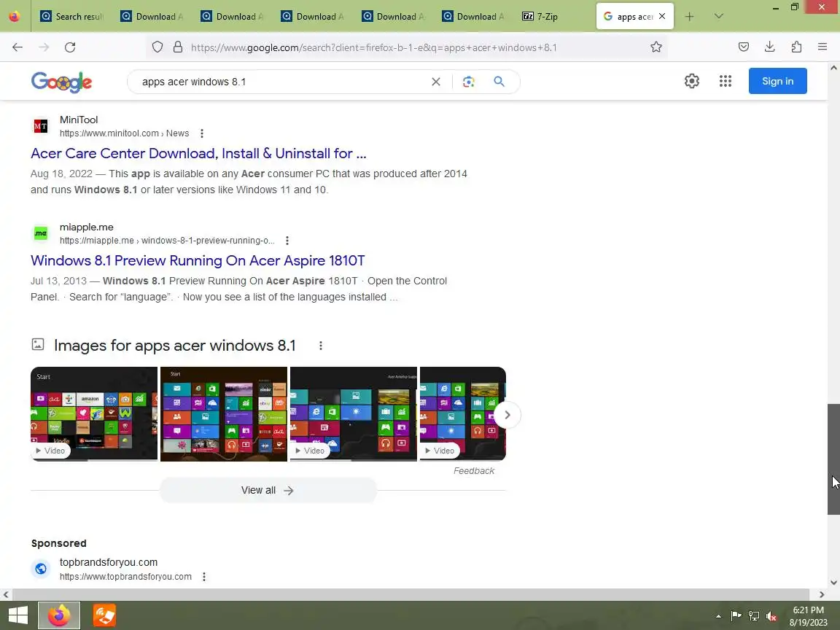Click View all images button
The width and height of the screenshot is (840, 630).
point(268,490)
